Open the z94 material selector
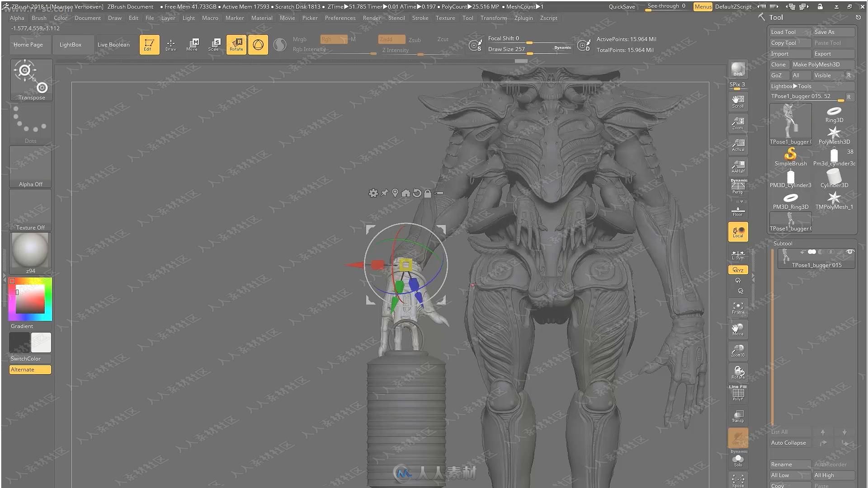This screenshot has width=868, height=488. point(30,253)
